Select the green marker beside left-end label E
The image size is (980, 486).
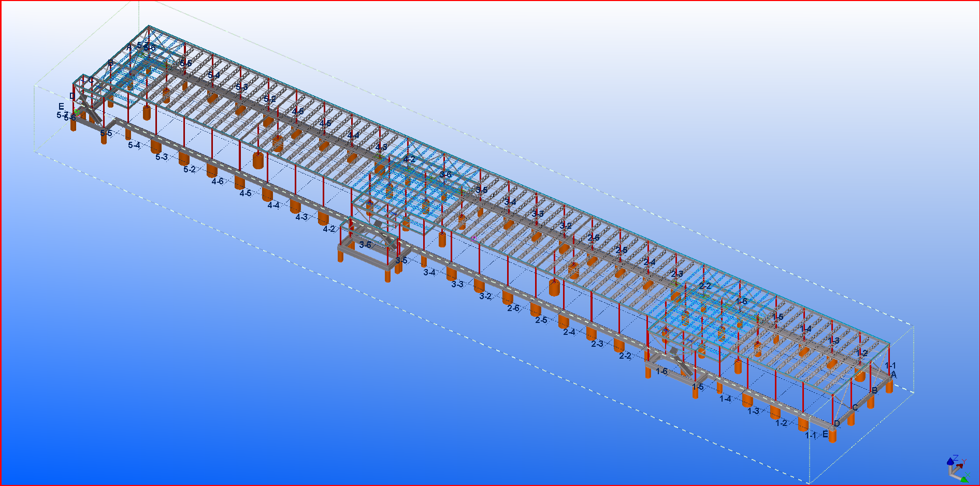coord(77,111)
